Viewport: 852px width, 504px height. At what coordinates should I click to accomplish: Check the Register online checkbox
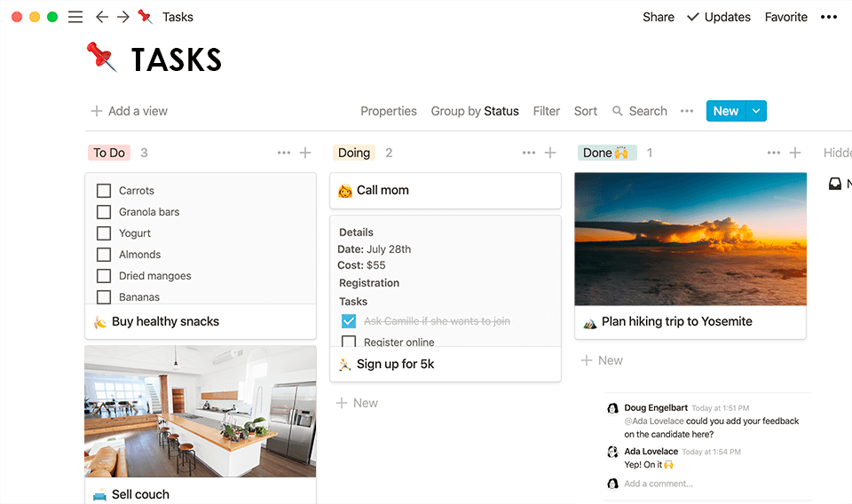[349, 342]
